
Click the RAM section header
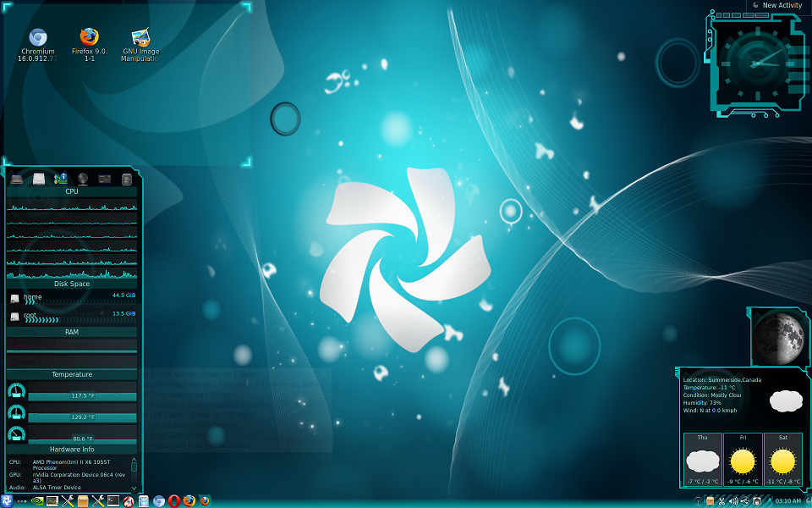pyautogui.click(x=72, y=332)
